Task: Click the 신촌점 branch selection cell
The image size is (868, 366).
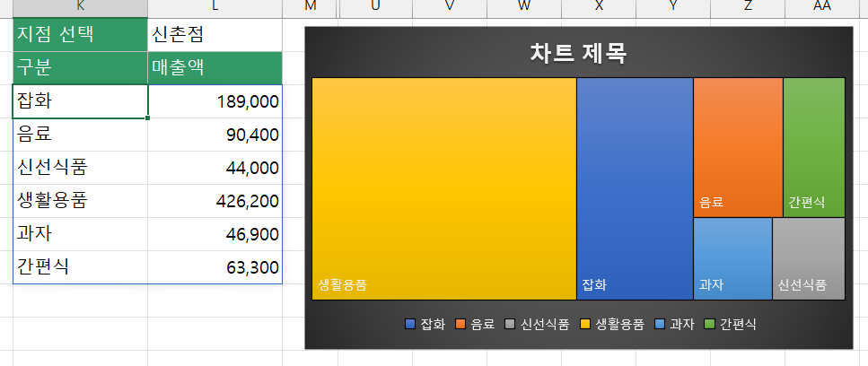Action: point(215,35)
